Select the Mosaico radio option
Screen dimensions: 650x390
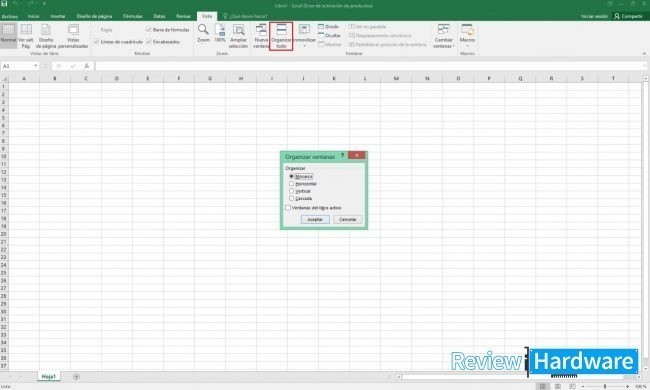click(291, 176)
